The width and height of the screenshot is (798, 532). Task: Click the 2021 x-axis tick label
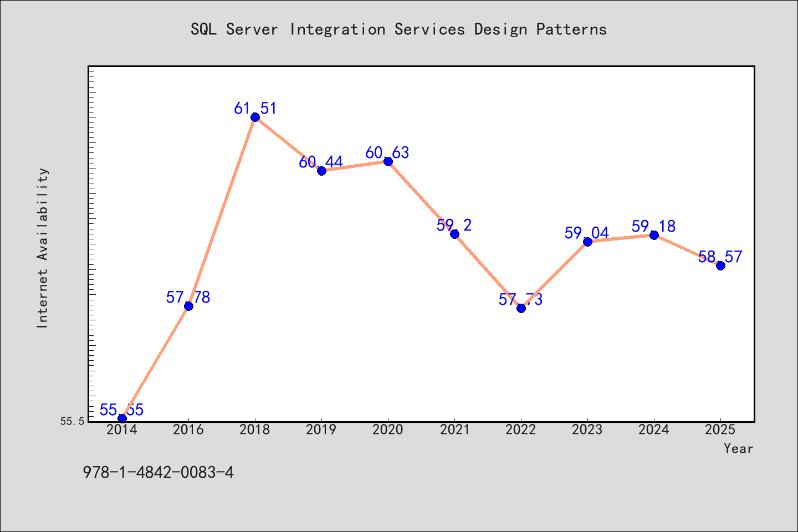[454, 430]
